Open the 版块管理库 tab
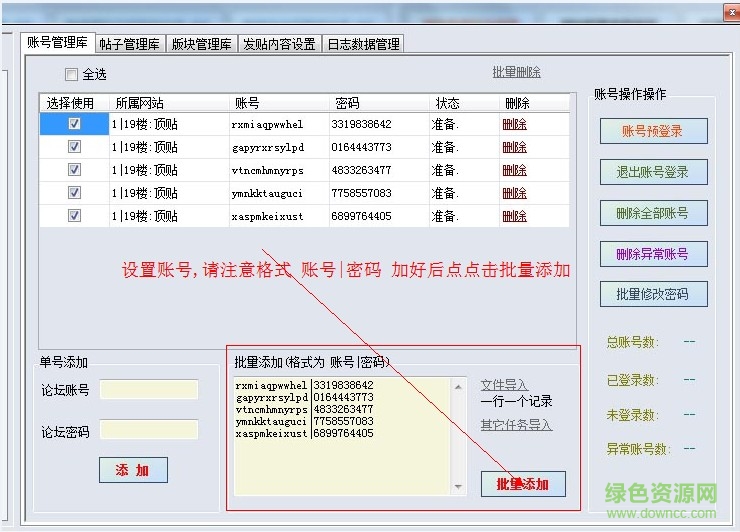The image size is (740, 532). click(x=201, y=44)
